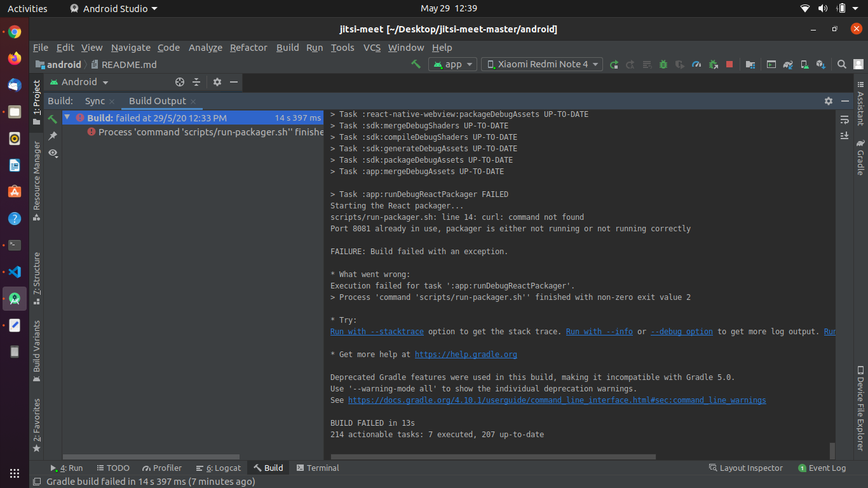Stop the running app with the red square
Image resolution: width=868 pixels, height=488 pixels.
point(728,64)
